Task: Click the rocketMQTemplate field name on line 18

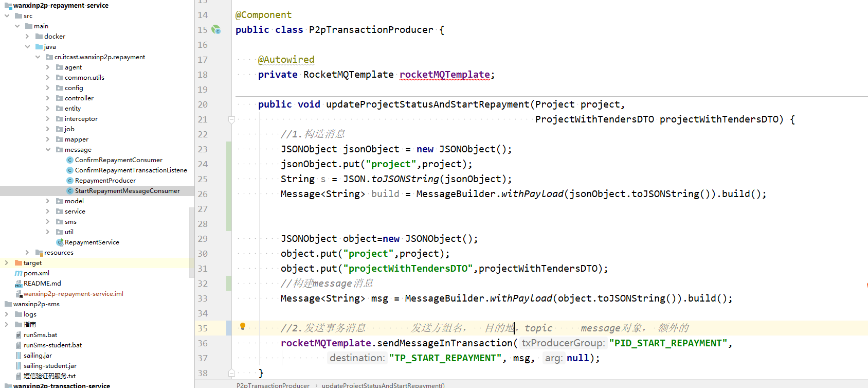Action: click(445, 75)
